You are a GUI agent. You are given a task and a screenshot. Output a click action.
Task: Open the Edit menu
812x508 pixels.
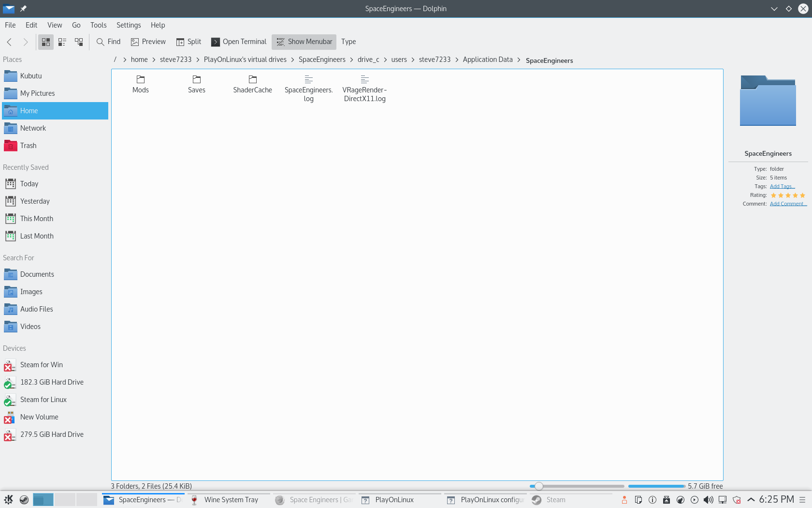[x=31, y=25]
